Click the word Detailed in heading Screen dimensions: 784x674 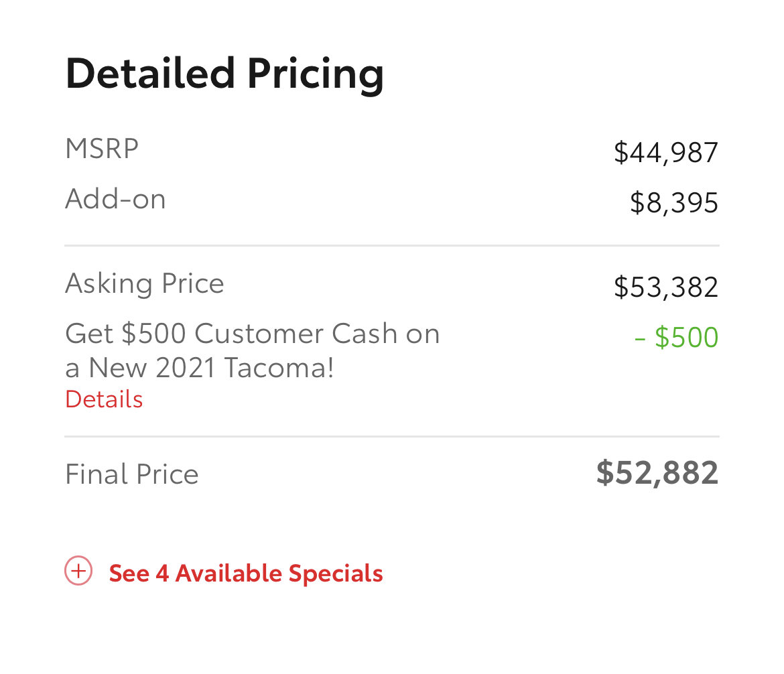coord(150,73)
